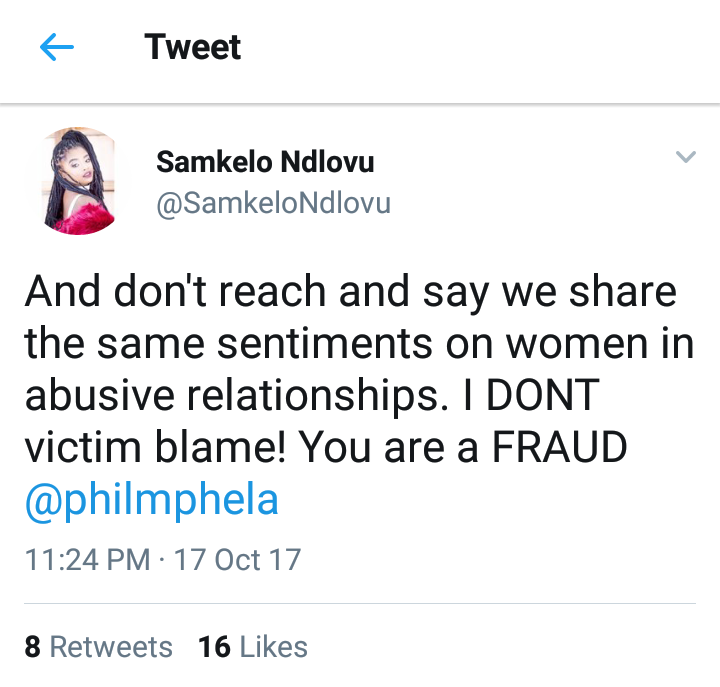
Task: Tap the word FRAUD in the tweet
Action: coord(559,447)
